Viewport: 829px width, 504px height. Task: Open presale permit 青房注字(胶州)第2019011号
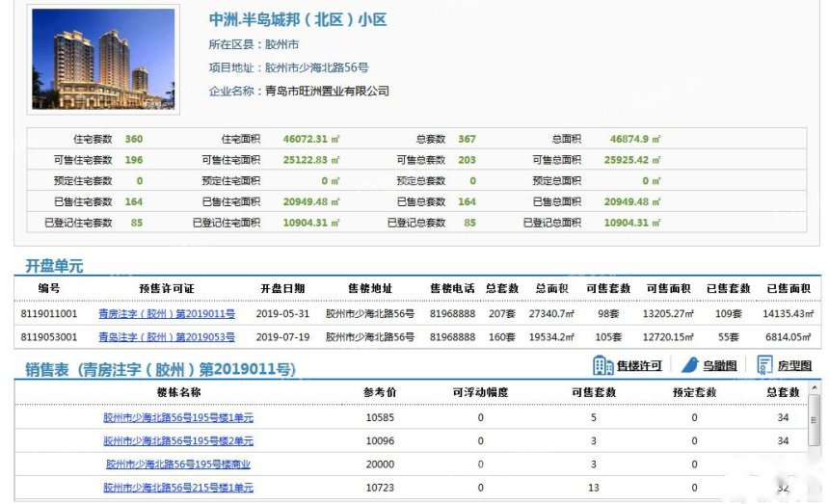[167, 314]
